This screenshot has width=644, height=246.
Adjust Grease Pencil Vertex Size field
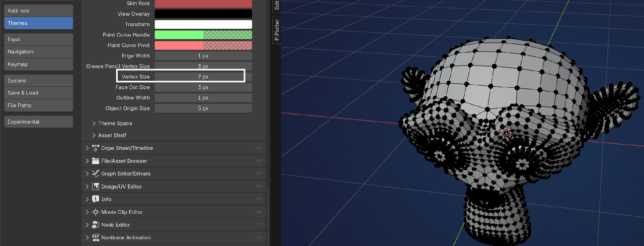[x=203, y=67]
